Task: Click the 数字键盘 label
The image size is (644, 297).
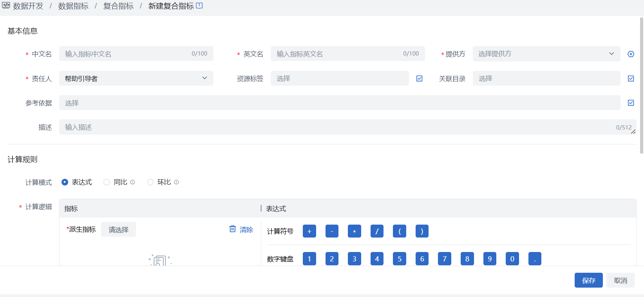Action: pyautogui.click(x=280, y=259)
